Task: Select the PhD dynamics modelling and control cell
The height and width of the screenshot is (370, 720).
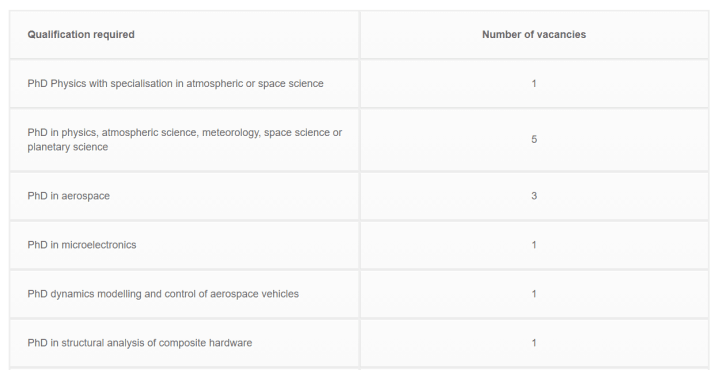Action: click(184, 294)
